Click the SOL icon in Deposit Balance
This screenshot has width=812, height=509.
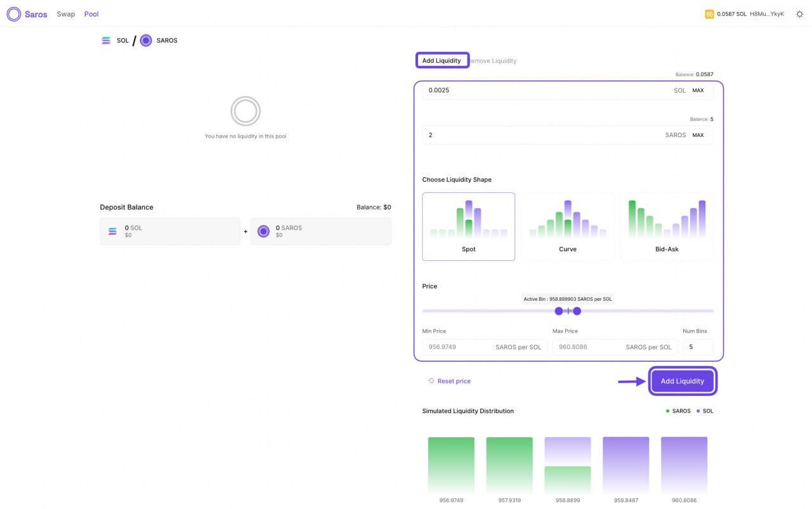coord(113,232)
